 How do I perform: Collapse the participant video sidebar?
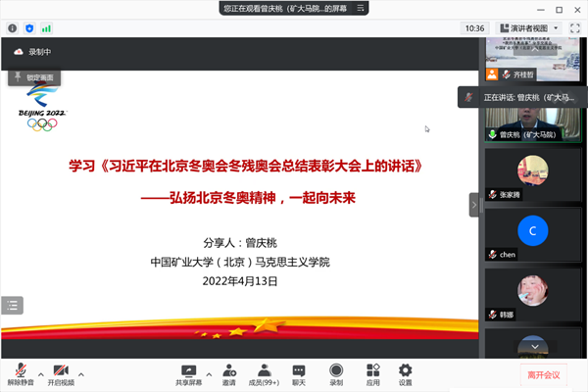[474, 204]
